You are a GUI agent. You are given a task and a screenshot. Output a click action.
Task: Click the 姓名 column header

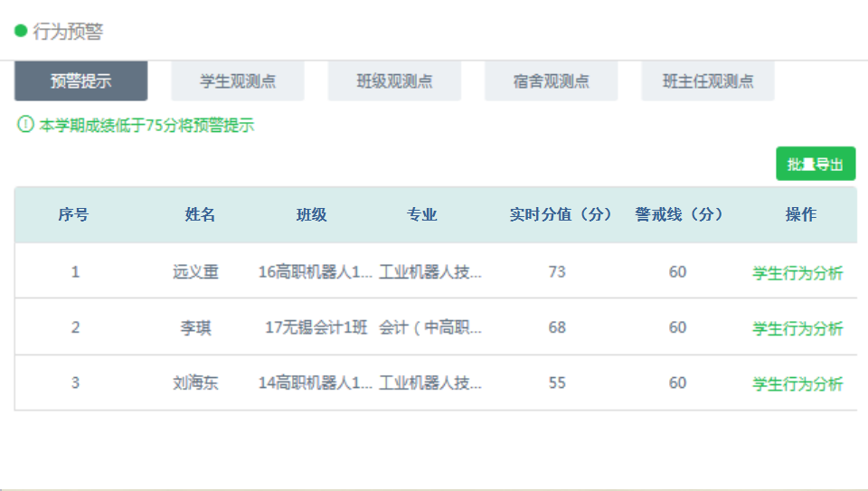tap(200, 215)
